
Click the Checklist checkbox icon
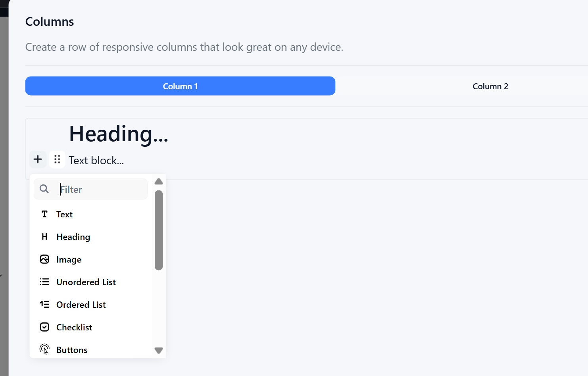tap(44, 327)
